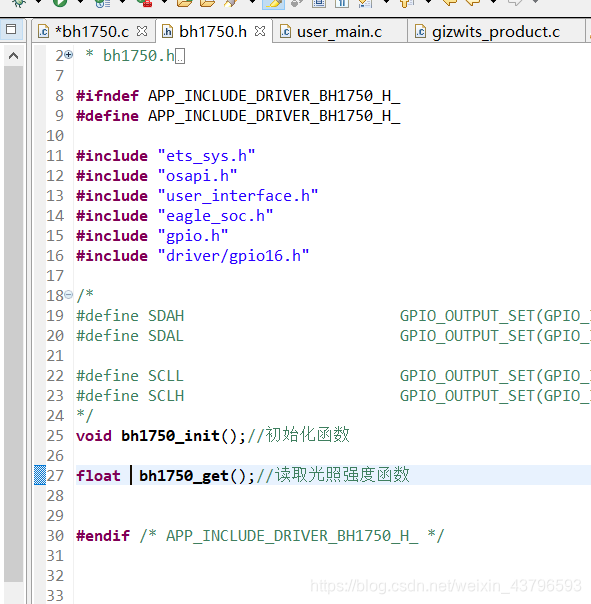The width and height of the screenshot is (591, 604).
Task: Click the restore view icon left of tabs
Action: (11, 29)
